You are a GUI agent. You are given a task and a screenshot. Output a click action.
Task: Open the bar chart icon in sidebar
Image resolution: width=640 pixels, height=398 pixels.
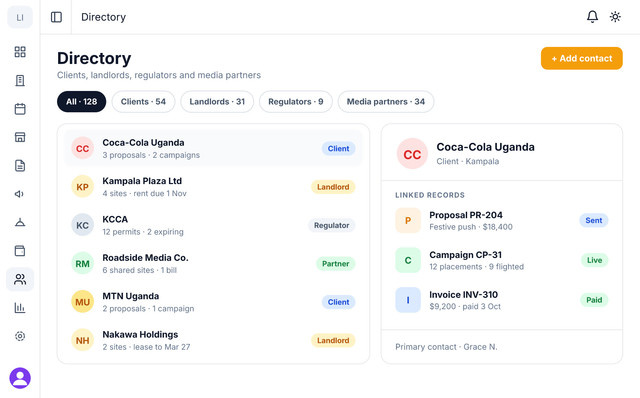coord(20,308)
